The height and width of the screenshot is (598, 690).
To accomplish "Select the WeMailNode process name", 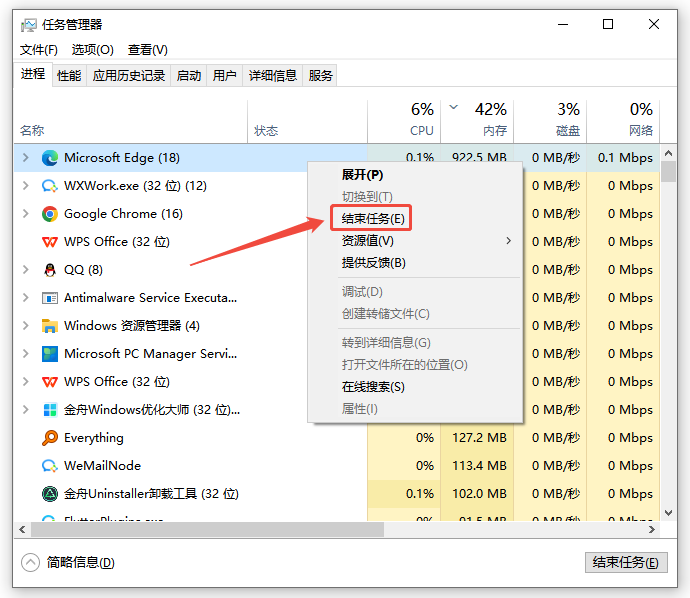I will coord(103,466).
